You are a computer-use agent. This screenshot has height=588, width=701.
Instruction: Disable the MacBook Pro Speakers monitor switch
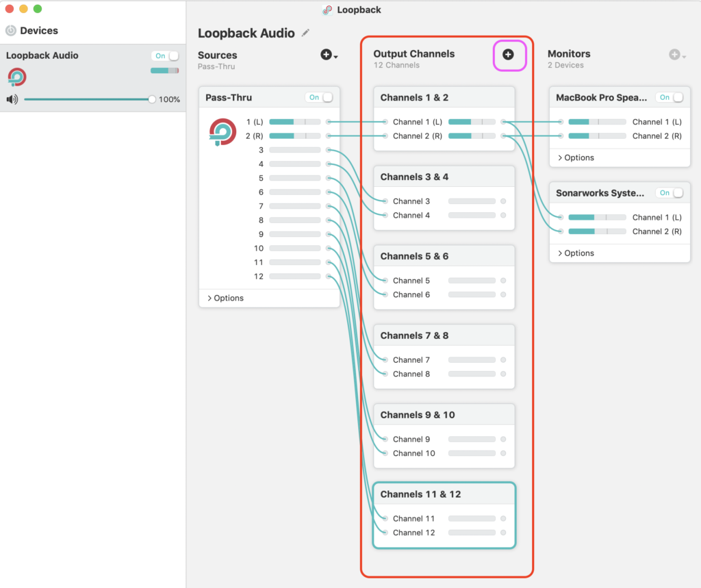point(670,98)
